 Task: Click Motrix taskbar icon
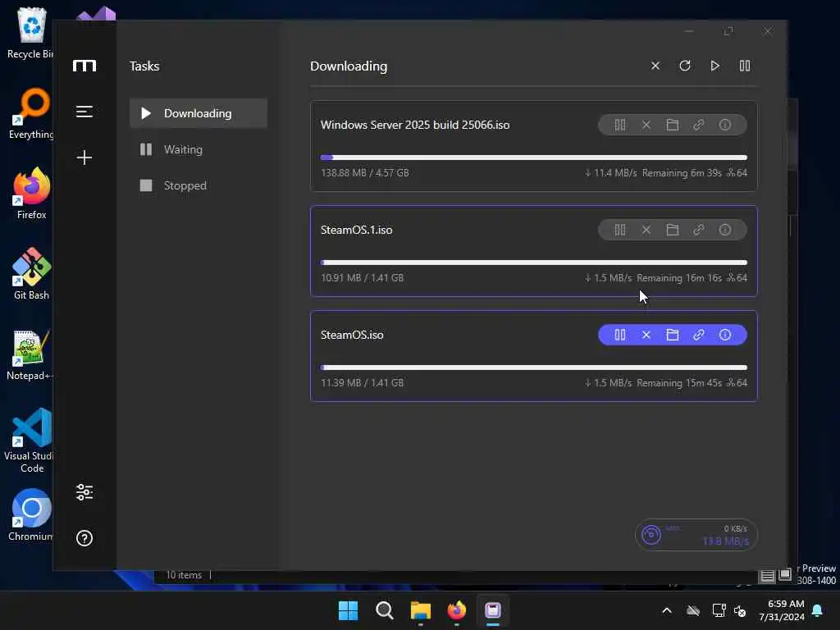pyautogui.click(x=493, y=610)
